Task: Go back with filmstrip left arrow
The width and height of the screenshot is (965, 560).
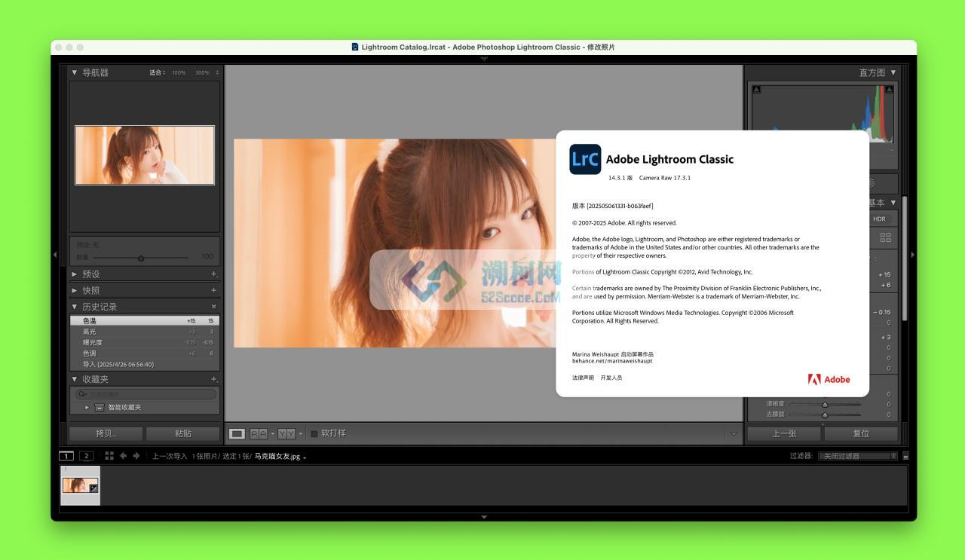Action: (x=123, y=456)
